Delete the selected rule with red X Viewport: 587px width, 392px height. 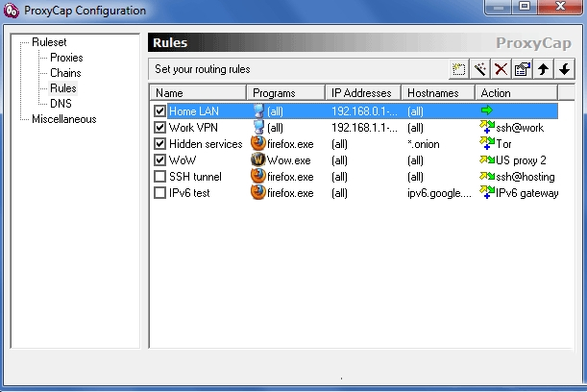[x=500, y=69]
